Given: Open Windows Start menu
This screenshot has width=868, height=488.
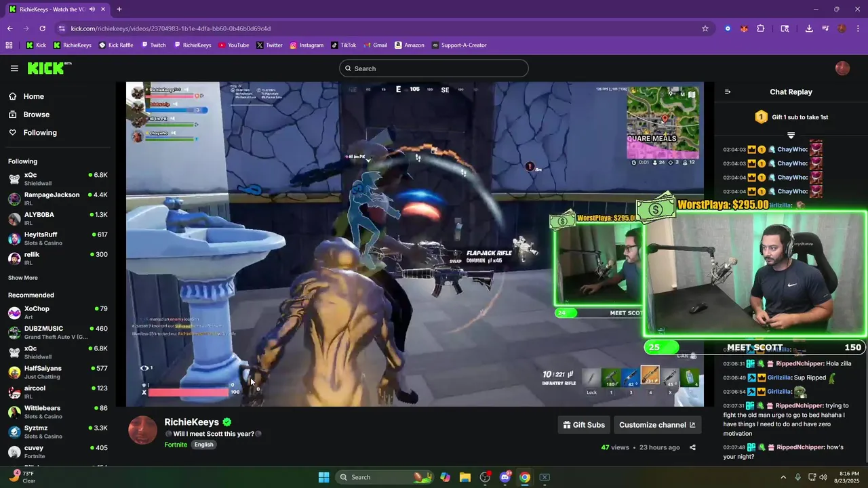Looking at the screenshot, I should click(x=323, y=477).
